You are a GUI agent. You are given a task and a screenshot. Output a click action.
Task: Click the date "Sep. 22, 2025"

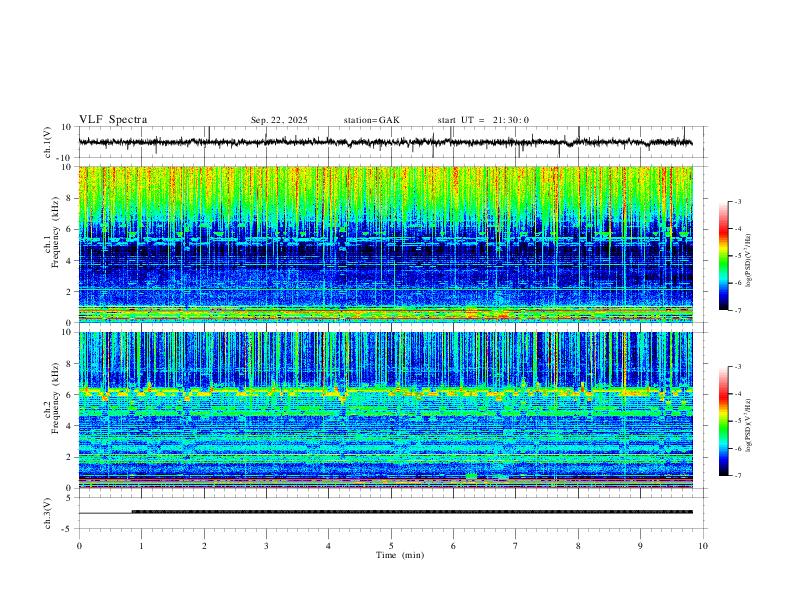tap(279, 120)
